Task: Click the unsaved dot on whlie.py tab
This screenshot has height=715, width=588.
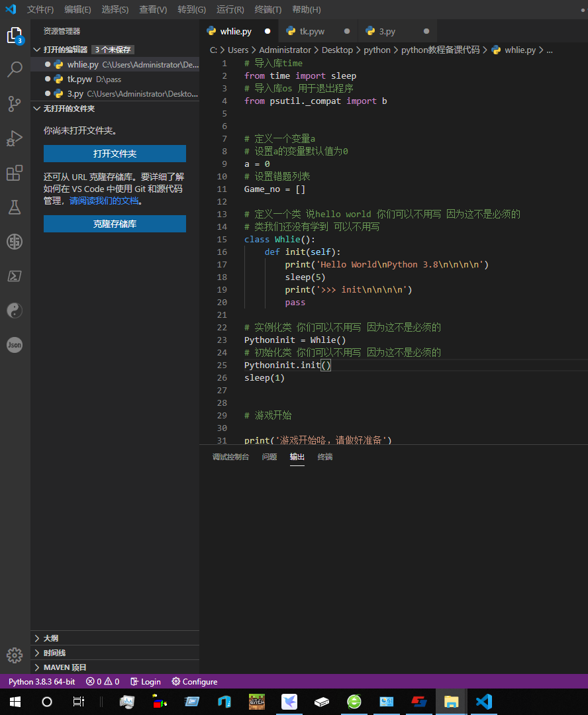Action: (x=268, y=31)
